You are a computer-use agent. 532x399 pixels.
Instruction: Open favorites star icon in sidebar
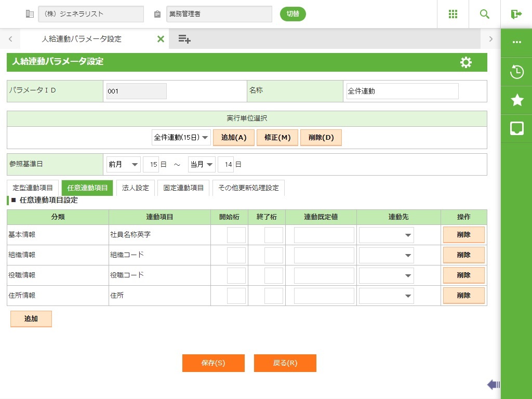point(517,100)
